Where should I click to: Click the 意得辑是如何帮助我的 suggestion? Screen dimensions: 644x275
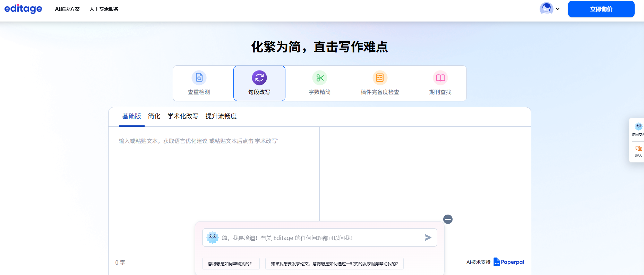point(230,264)
